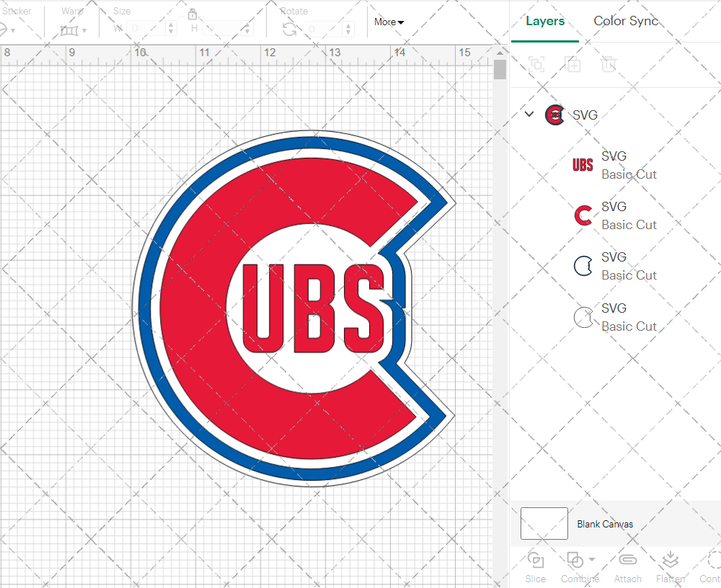Click the Height stepper arrows
The width and height of the screenshot is (721, 588).
[x=247, y=29]
